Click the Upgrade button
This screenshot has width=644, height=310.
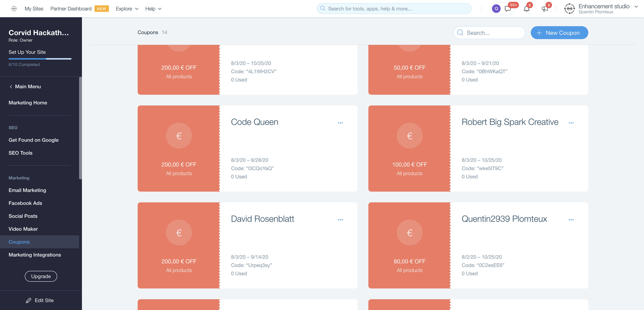[x=41, y=276]
